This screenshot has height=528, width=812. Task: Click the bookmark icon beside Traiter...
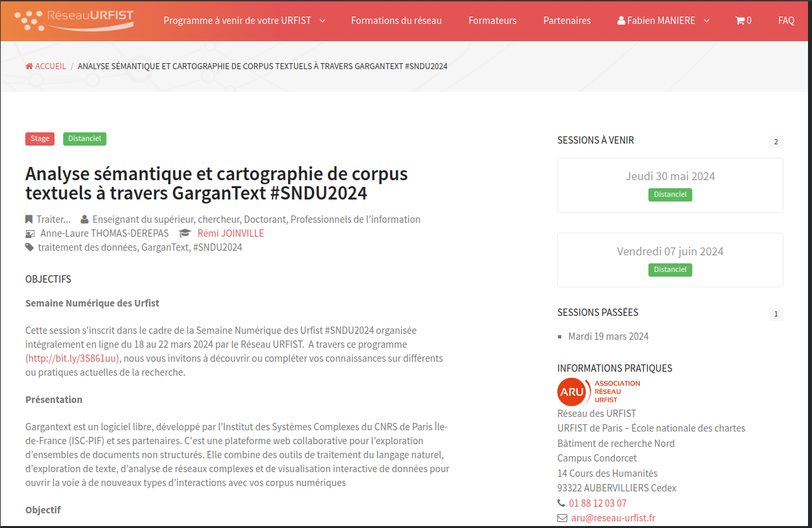[x=29, y=219]
